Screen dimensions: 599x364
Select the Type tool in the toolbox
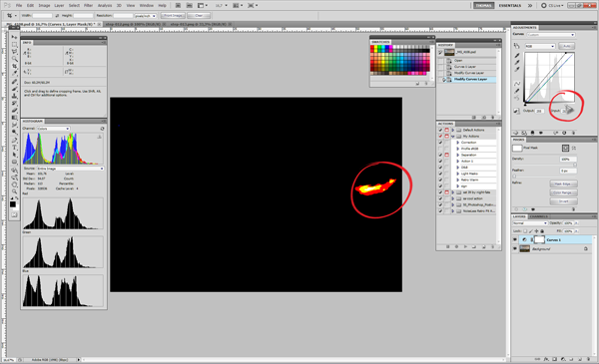[x=14, y=148]
